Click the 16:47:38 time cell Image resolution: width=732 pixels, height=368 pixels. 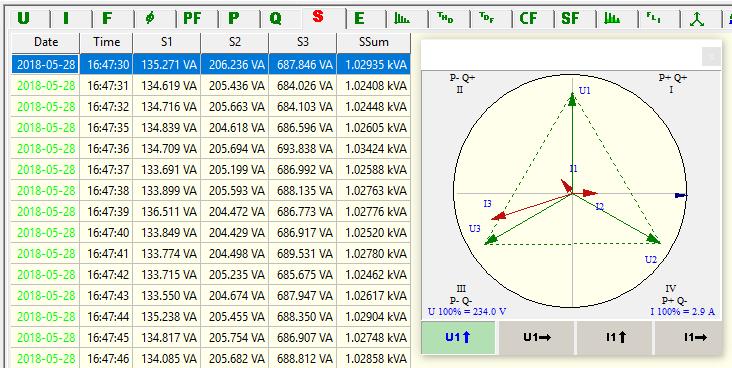coord(106,191)
